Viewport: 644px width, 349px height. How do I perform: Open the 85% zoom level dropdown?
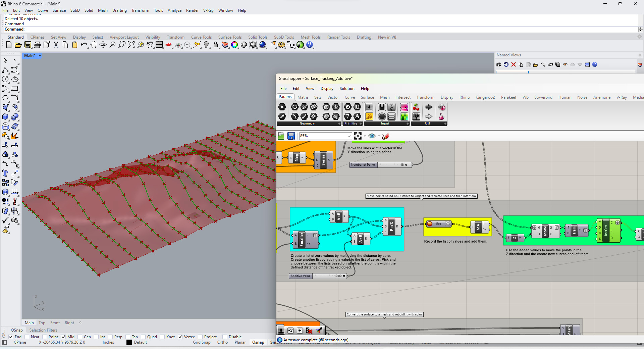[x=349, y=136]
